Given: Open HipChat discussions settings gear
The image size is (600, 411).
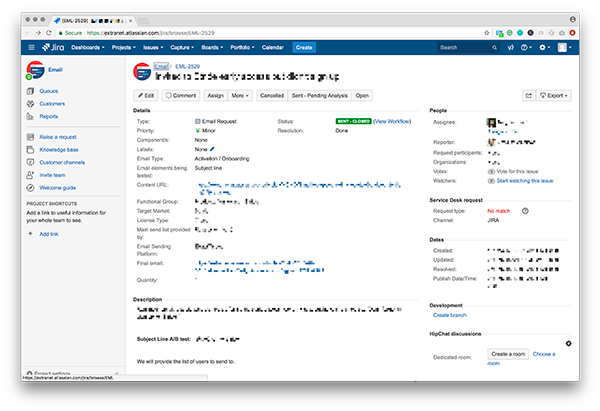Looking at the screenshot, I should tap(568, 344).
